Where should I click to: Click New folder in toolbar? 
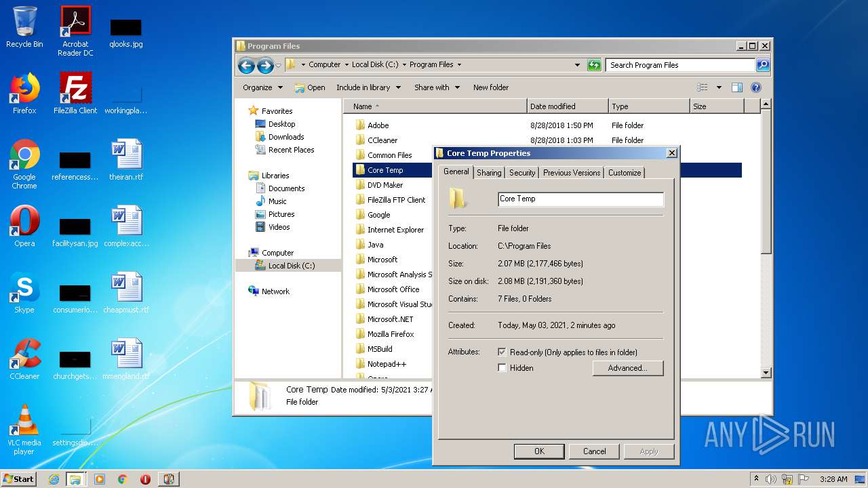tap(491, 87)
